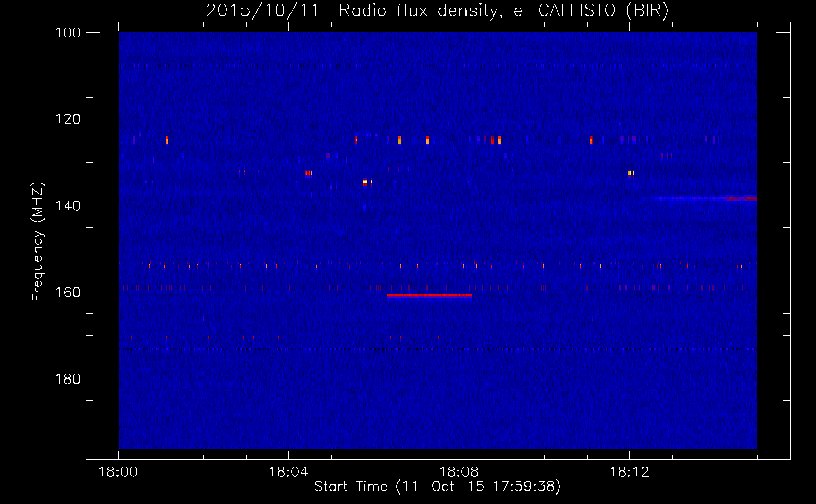Click the 18:00 time tick label

coord(118,472)
